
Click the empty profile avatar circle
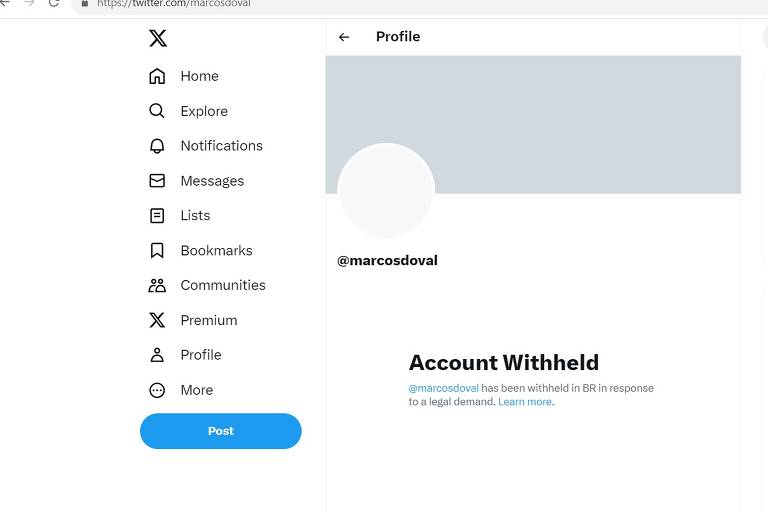(x=386, y=190)
